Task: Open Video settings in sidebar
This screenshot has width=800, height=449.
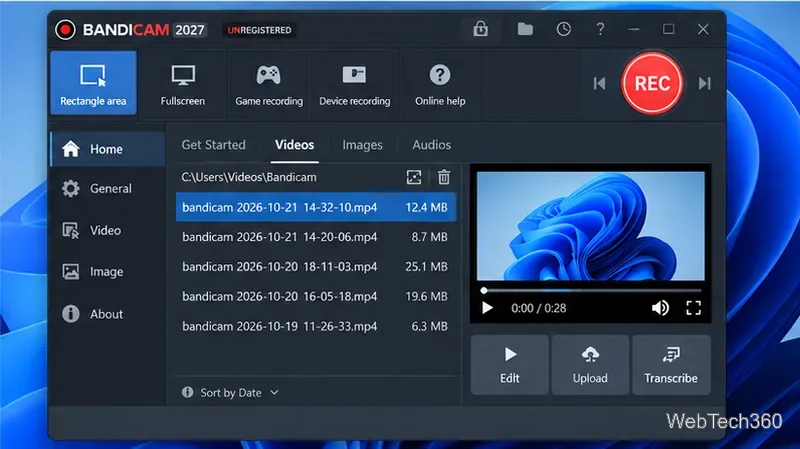Action: point(108,230)
